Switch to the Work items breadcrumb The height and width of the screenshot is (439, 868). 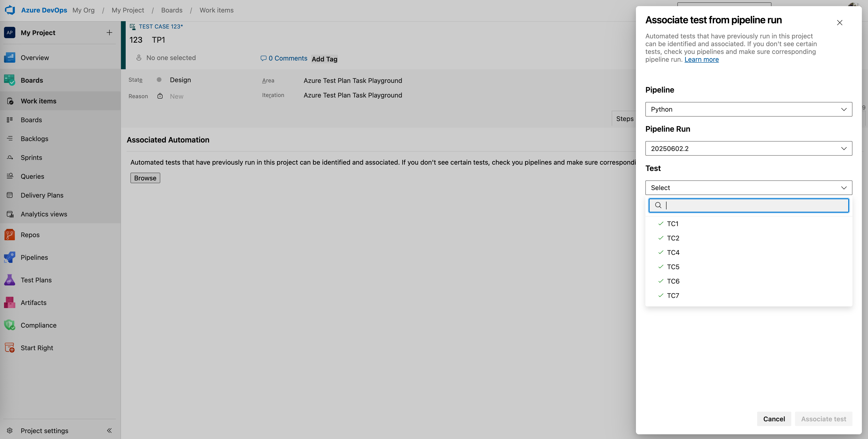point(216,10)
